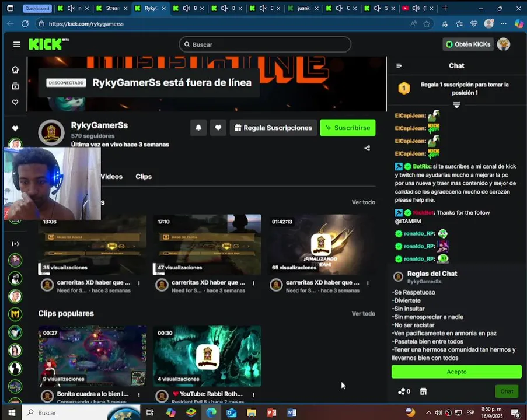Image resolution: width=527 pixels, height=420 pixels.
Task: Click ElCapiJean username in first chat message
Action: [x=410, y=116]
